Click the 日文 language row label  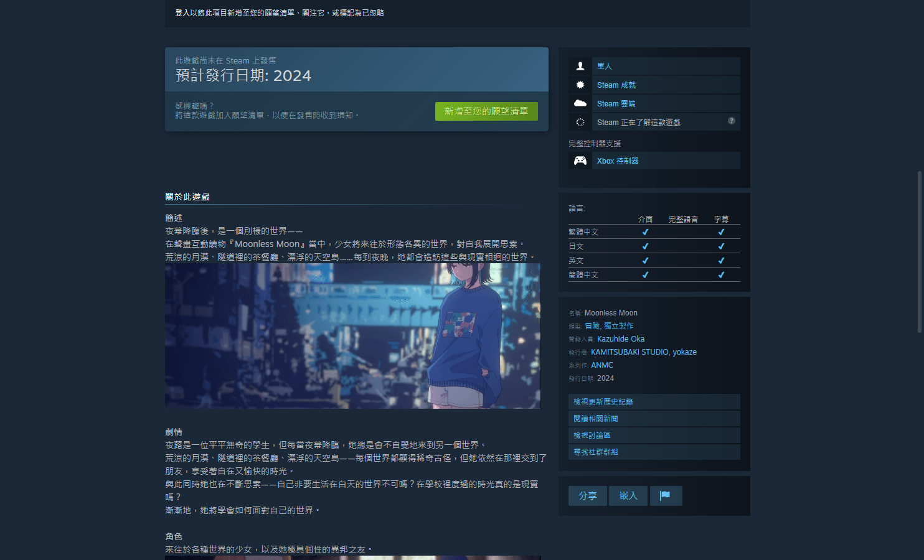pyautogui.click(x=576, y=246)
